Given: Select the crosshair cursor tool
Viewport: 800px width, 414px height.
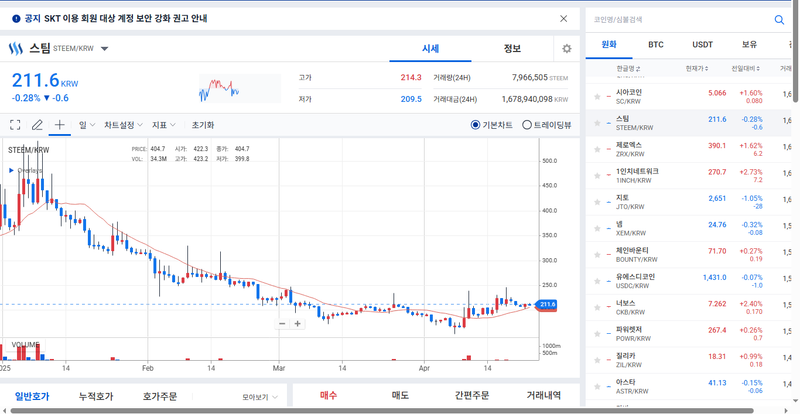Looking at the screenshot, I should click(x=60, y=125).
